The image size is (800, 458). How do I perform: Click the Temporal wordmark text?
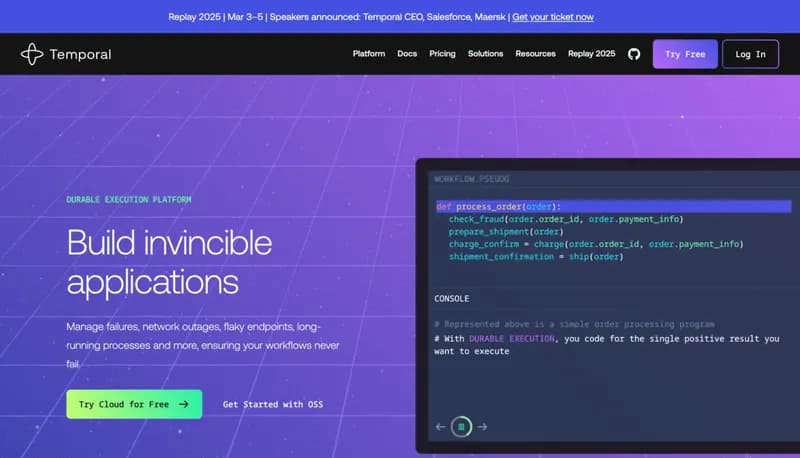80,54
